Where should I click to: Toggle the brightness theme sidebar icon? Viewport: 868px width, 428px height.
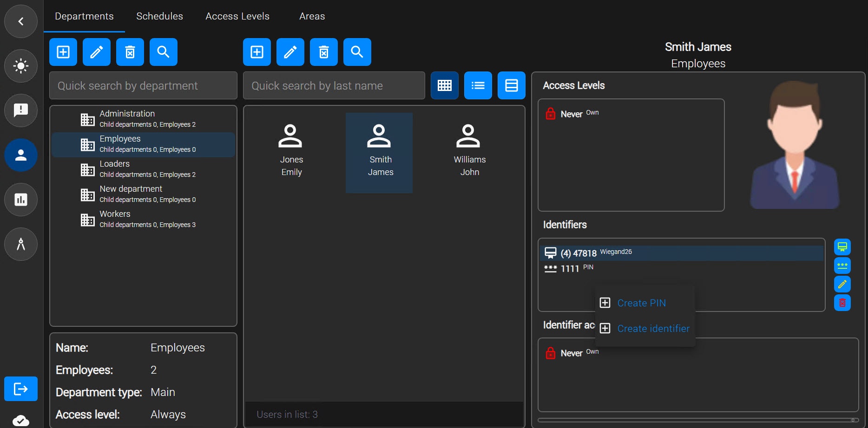[x=21, y=66]
